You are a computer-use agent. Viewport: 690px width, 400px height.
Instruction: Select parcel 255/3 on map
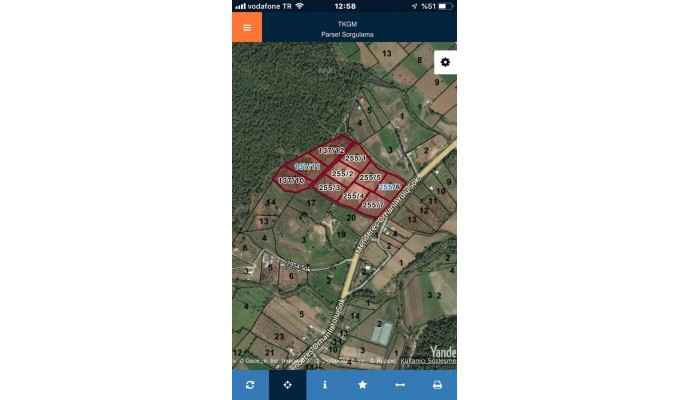point(329,187)
